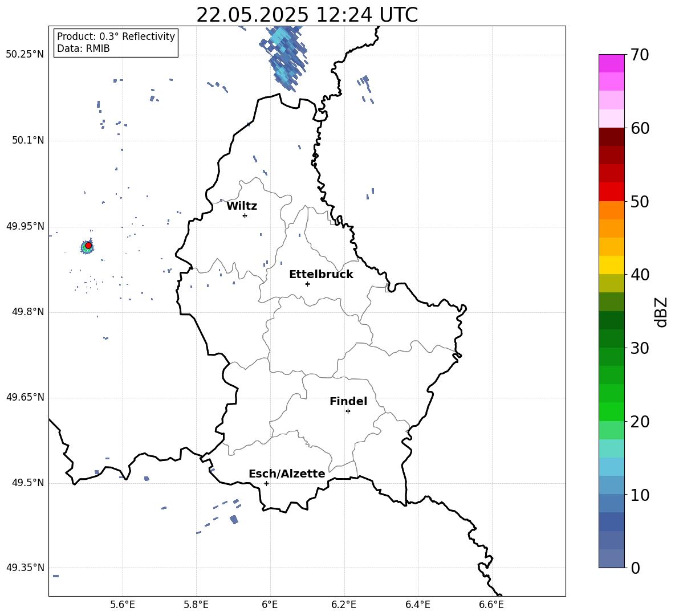This screenshot has height=616, width=675.
Task: Click the 5.8°E longitude label
Action: tap(196, 605)
